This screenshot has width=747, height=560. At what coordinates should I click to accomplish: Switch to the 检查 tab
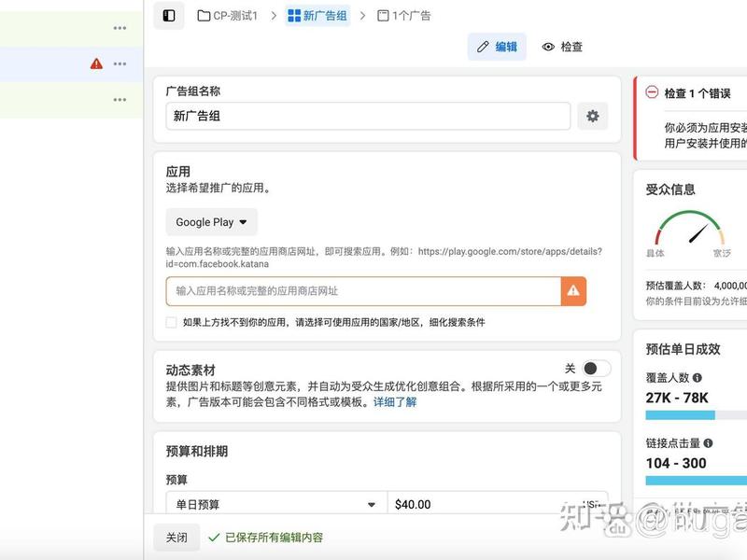[x=562, y=47]
